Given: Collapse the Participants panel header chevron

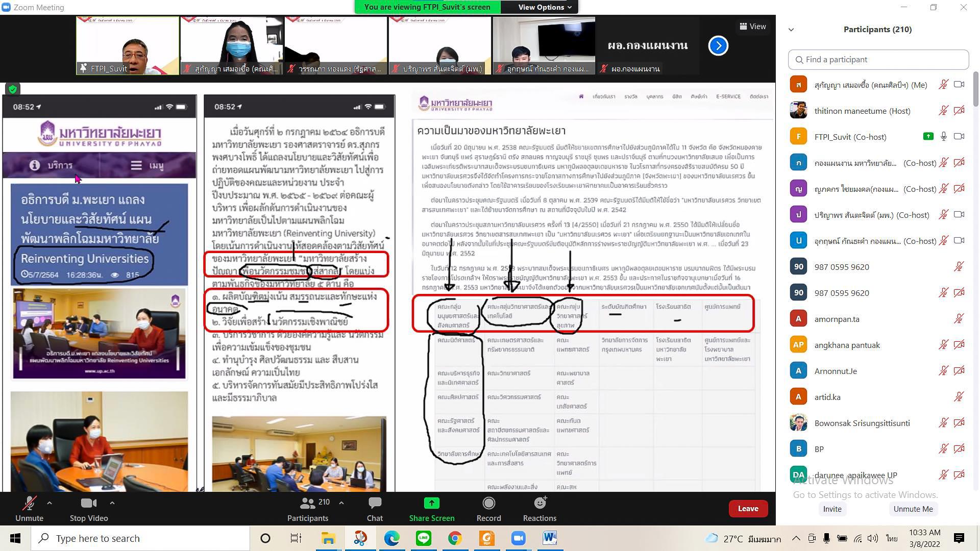Looking at the screenshot, I should (791, 29).
